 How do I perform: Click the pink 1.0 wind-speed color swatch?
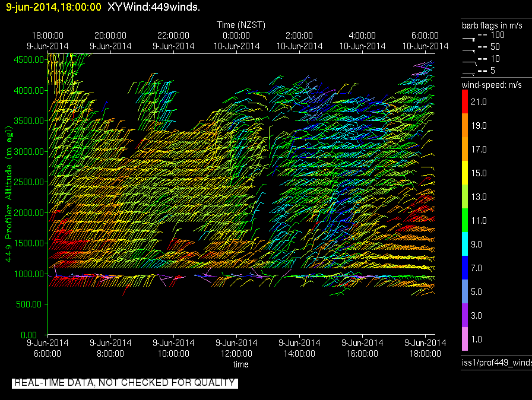(x=465, y=339)
